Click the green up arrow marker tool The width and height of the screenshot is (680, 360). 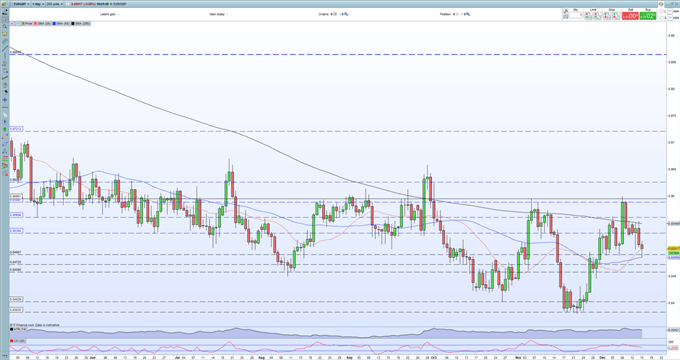(x=5, y=129)
